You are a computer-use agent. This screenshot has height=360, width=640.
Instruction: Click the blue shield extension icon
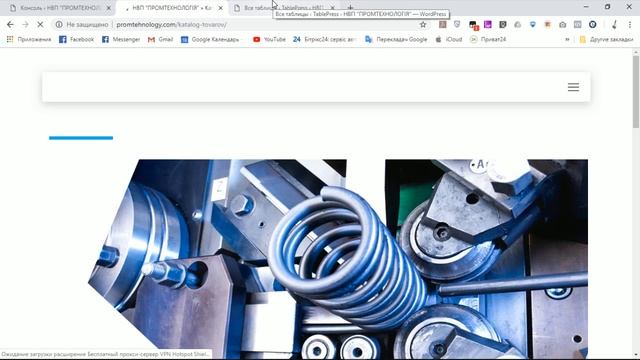click(x=533, y=24)
